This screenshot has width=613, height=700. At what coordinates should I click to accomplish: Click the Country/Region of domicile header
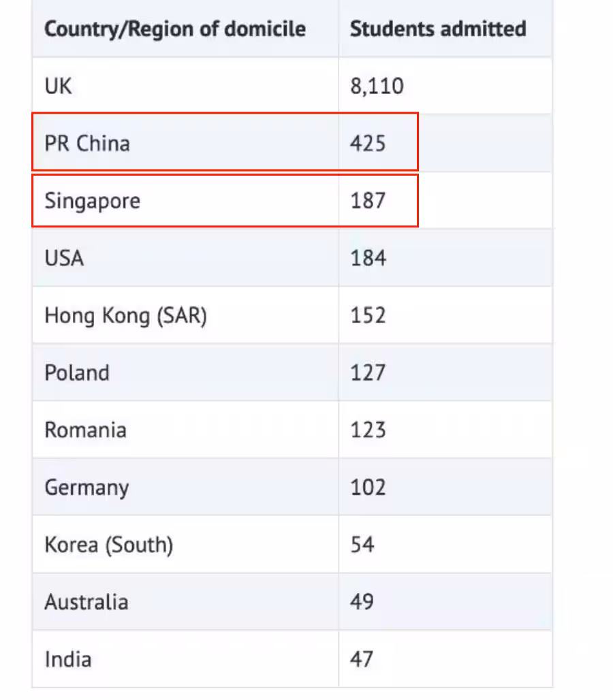pyautogui.click(x=175, y=29)
